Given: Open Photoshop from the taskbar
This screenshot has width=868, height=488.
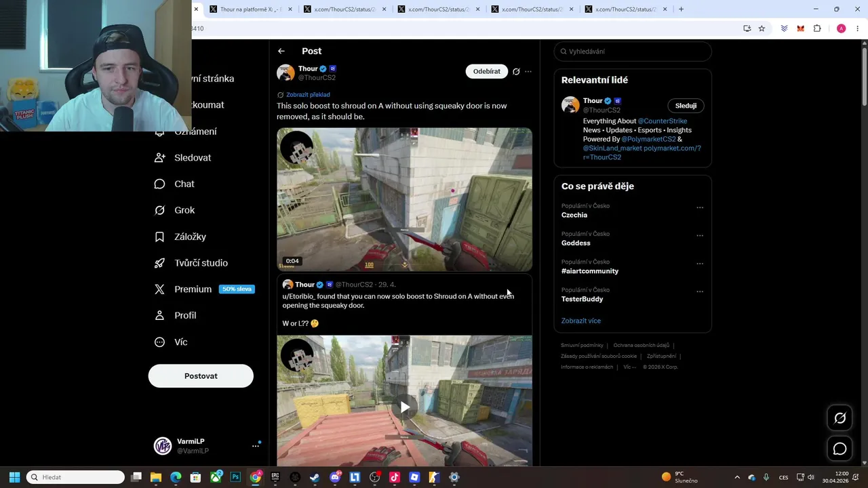Looking at the screenshot, I should pyautogui.click(x=235, y=477).
